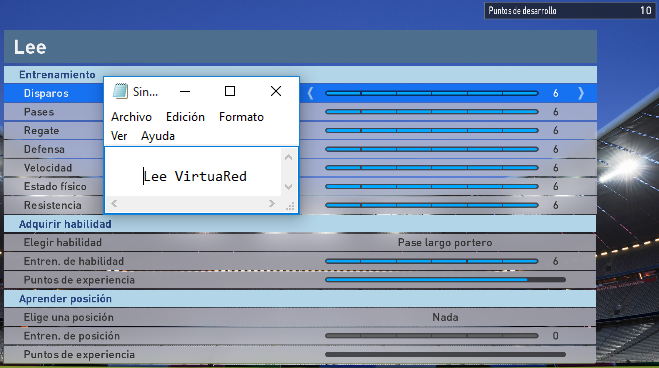Click inside the Notepad text area
Viewport: 659px width, 368px height.
[x=193, y=171]
